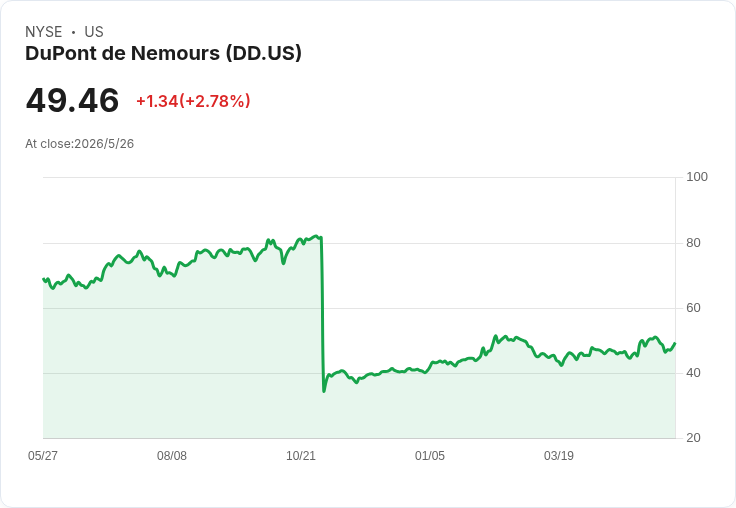The image size is (736, 508).
Task: Click the 10/21 date axis label
Action: click(x=301, y=455)
